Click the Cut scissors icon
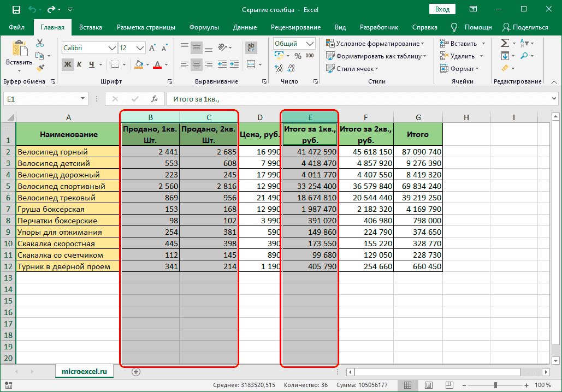This screenshot has height=392, width=562. (40, 44)
